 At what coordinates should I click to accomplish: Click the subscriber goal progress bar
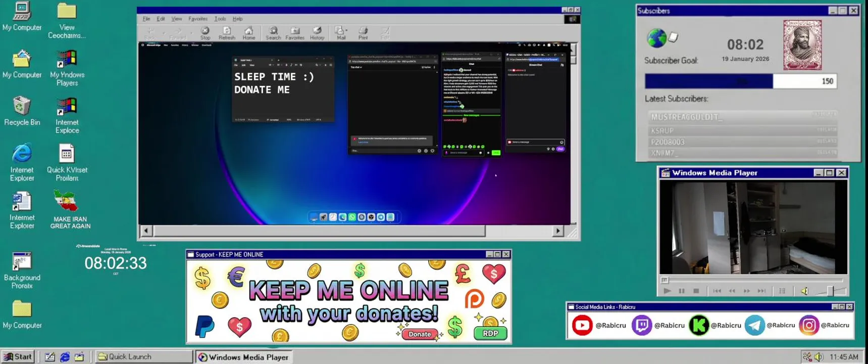pos(741,81)
